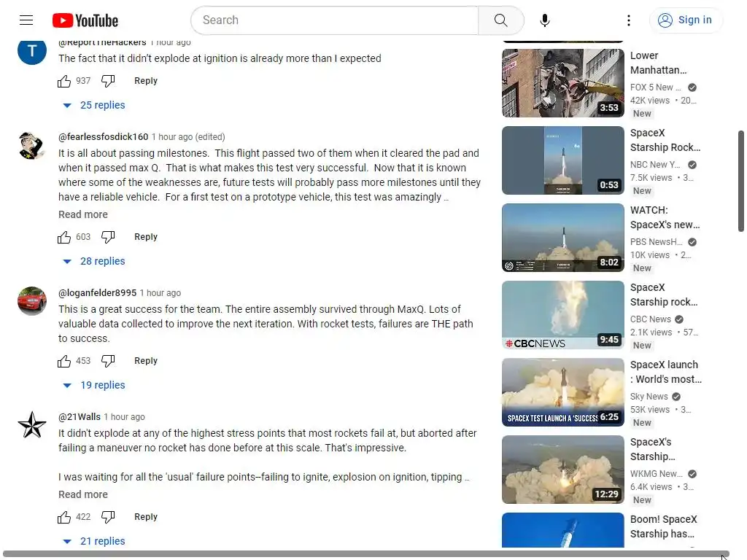
Task: Reply to the comment with 937 likes
Action: 146,81
